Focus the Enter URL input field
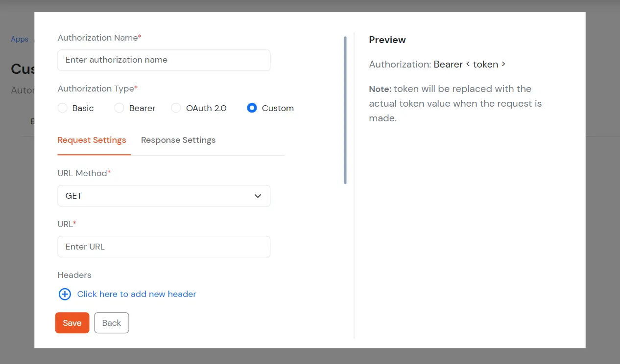This screenshot has width=620, height=364. (164, 247)
